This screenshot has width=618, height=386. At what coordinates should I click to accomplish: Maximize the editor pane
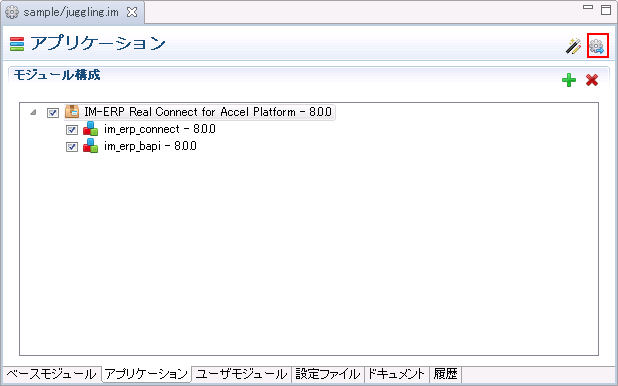tap(606, 9)
